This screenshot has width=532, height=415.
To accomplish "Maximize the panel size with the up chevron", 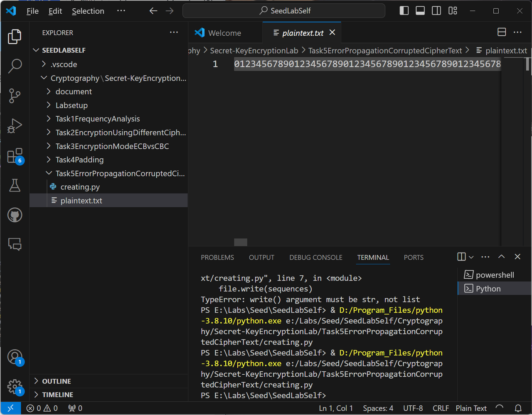I will 502,257.
